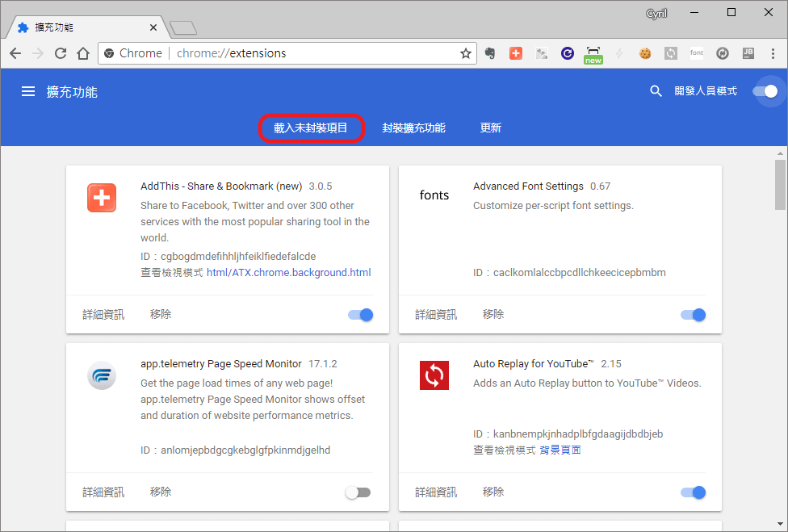Click the scrollbar down arrow
Screen dimensions: 788x532
coord(780,525)
